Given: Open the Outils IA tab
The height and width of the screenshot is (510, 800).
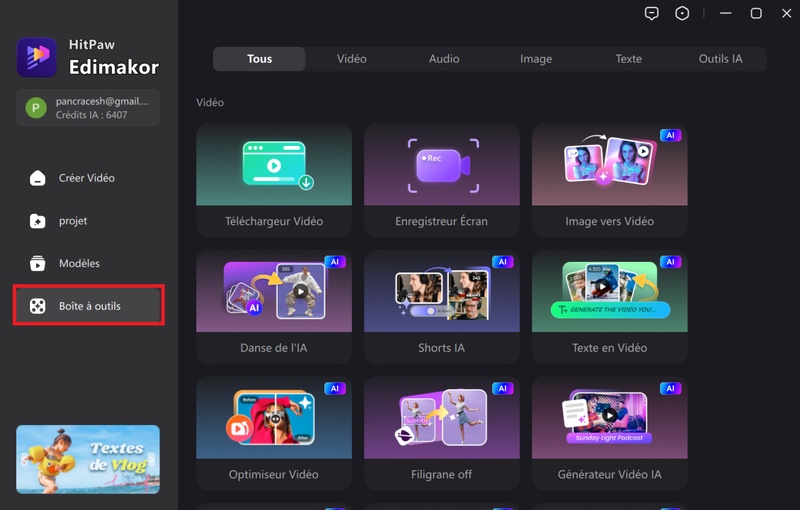Looking at the screenshot, I should tap(720, 59).
